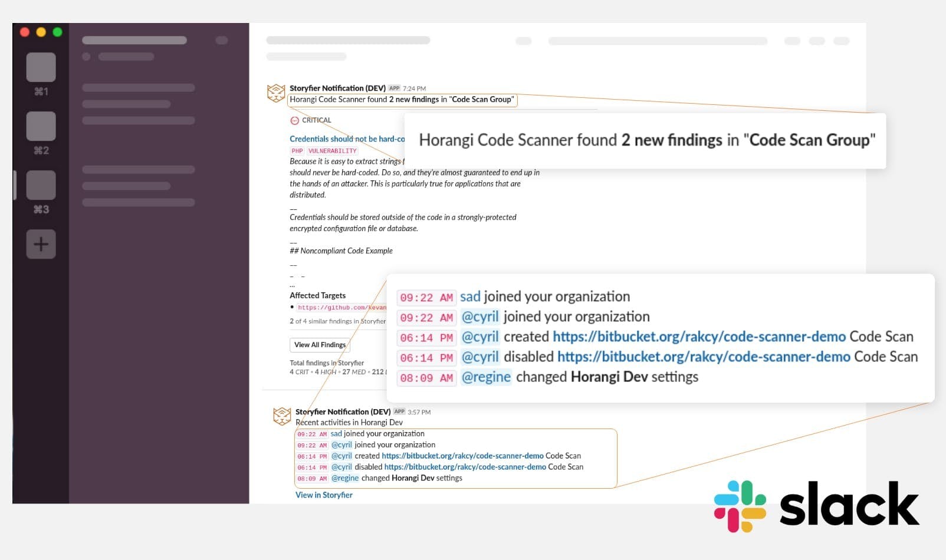Click the '4 CRIT' findings count
The width and height of the screenshot is (946, 560).
pos(299,372)
